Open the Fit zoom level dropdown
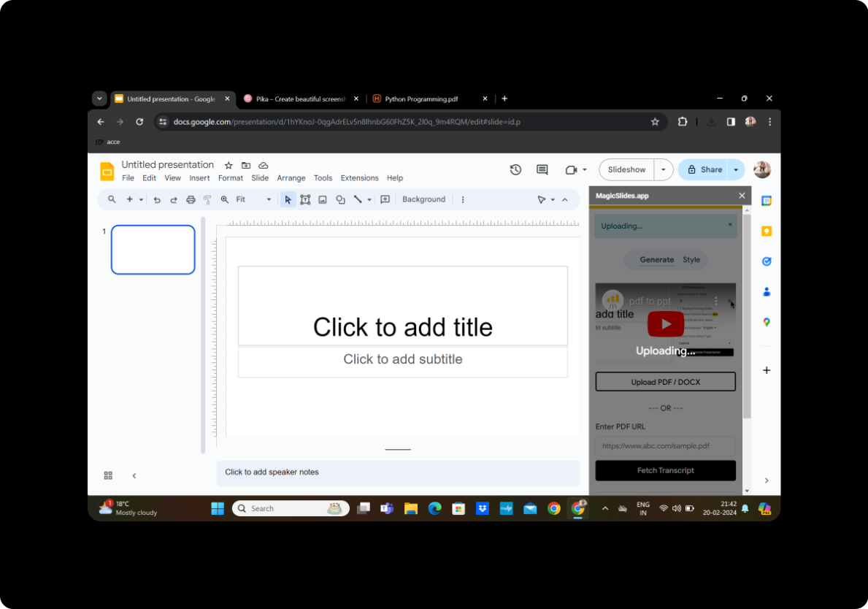Image resolution: width=868 pixels, height=609 pixels. click(x=253, y=199)
